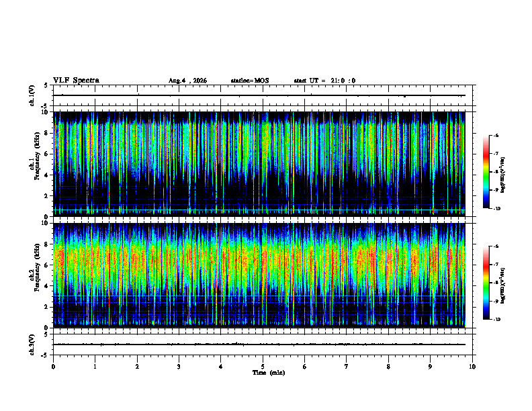This screenshot has height=411, width=532.
Task: Click time axis tick label "7"
Action: click(x=347, y=367)
